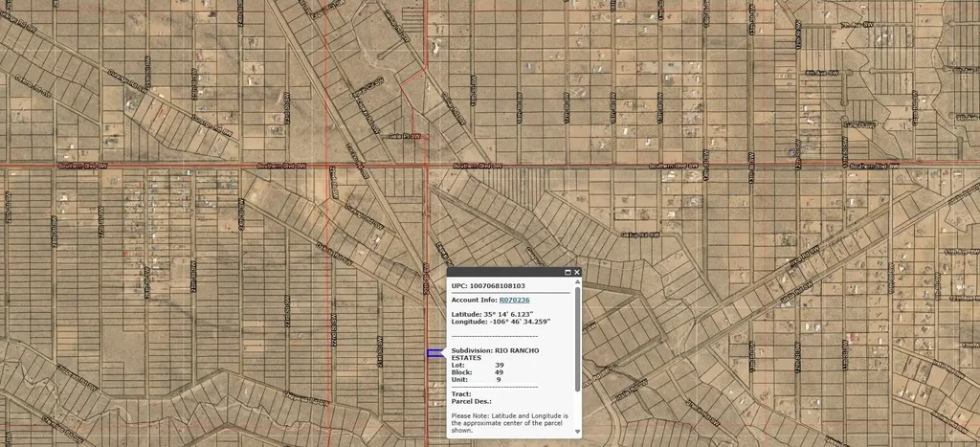980x447 pixels.
Task: Close the parcel info popup
Action: pyautogui.click(x=577, y=272)
